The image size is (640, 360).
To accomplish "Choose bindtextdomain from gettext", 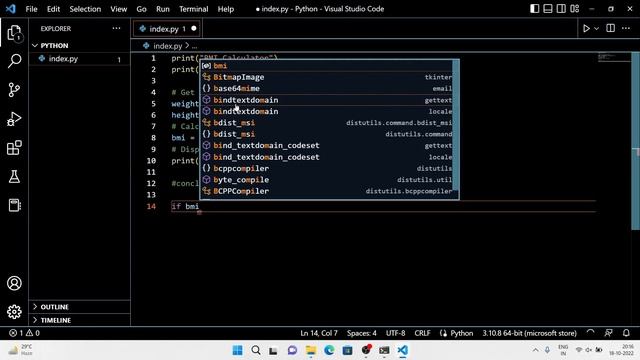I will (326, 100).
